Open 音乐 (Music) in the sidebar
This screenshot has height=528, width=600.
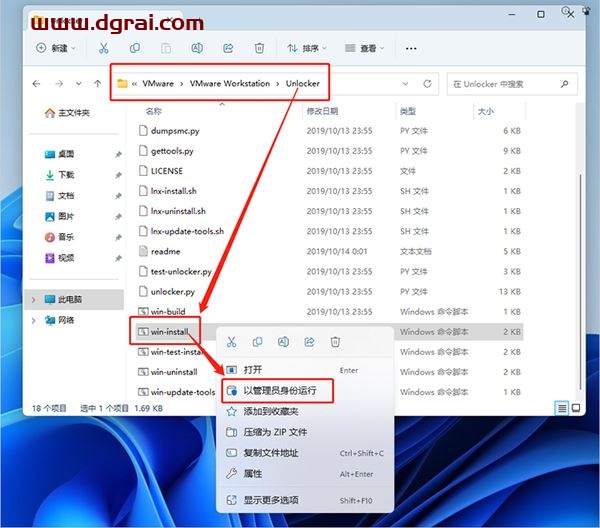click(x=60, y=237)
